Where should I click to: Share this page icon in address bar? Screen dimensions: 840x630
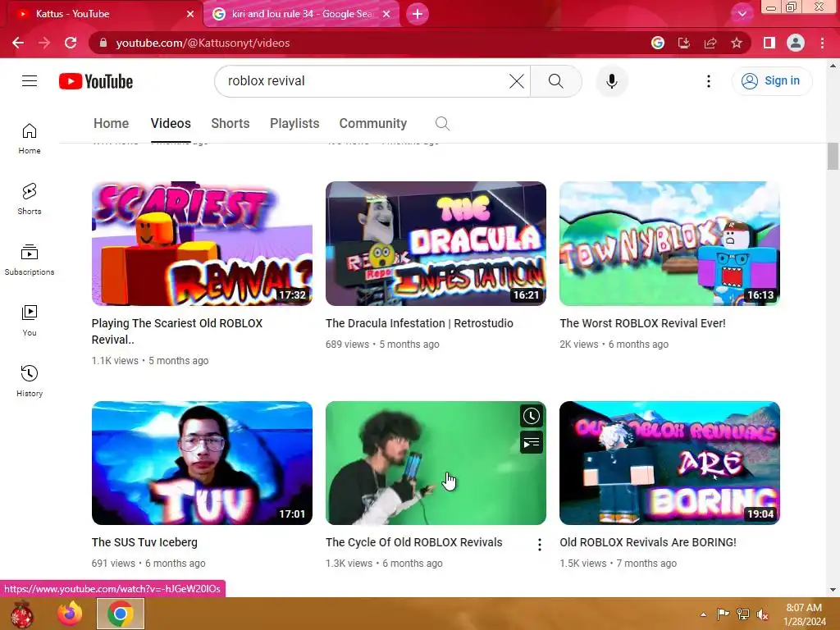pyautogui.click(x=710, y=43)
